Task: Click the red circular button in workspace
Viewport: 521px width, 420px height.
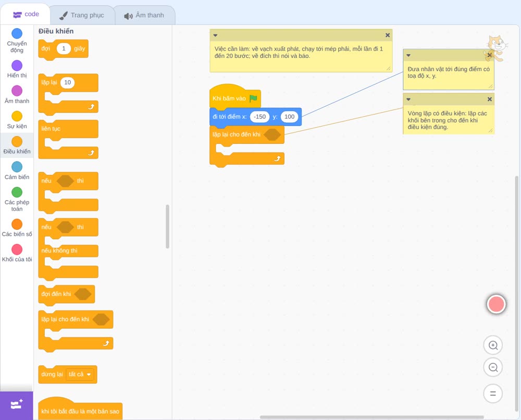Action: [x=496, y=304]
